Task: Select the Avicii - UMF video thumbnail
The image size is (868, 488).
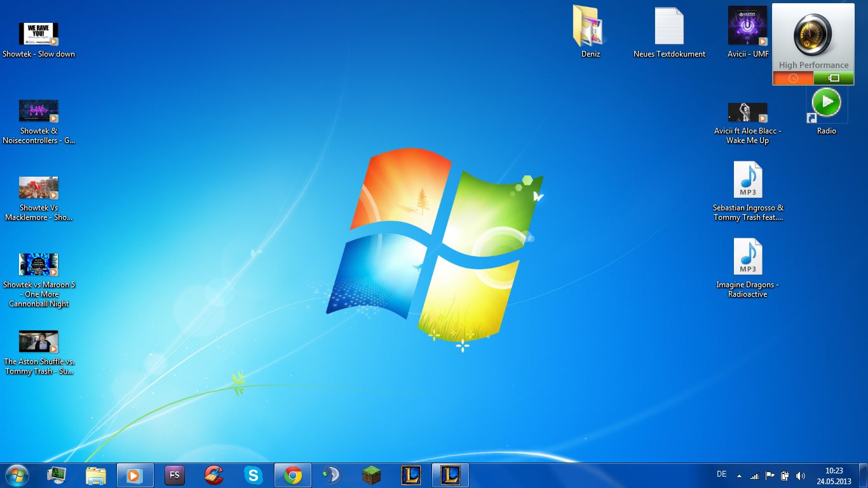Action: pyautogui.click(x=747, y=26)
